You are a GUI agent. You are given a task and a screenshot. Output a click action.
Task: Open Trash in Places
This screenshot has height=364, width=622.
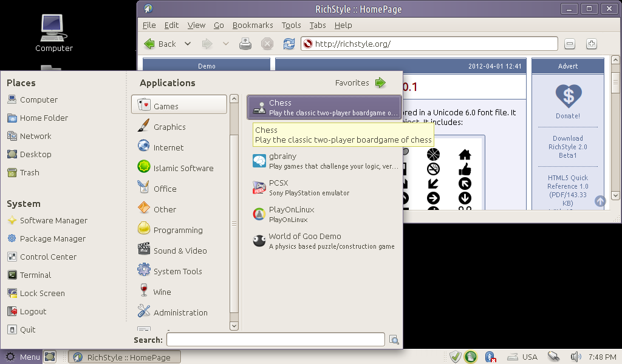(24, 172)
